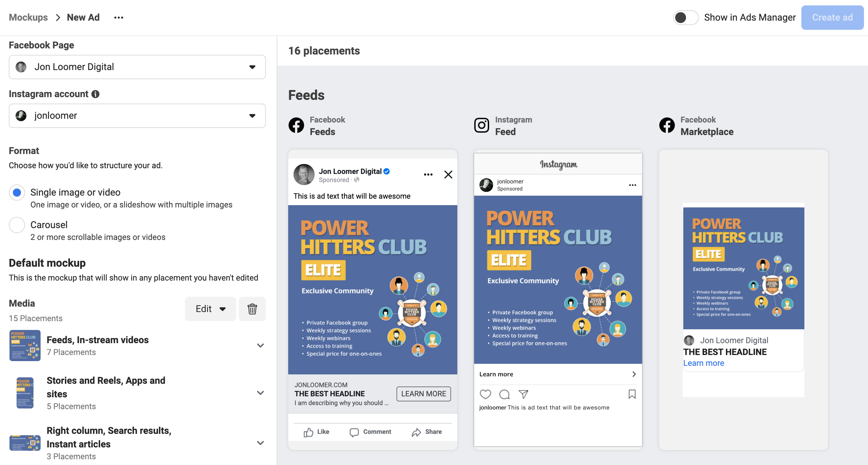
Task: Toggle Show in Ads Manager switch
Action: coord(686,18)
